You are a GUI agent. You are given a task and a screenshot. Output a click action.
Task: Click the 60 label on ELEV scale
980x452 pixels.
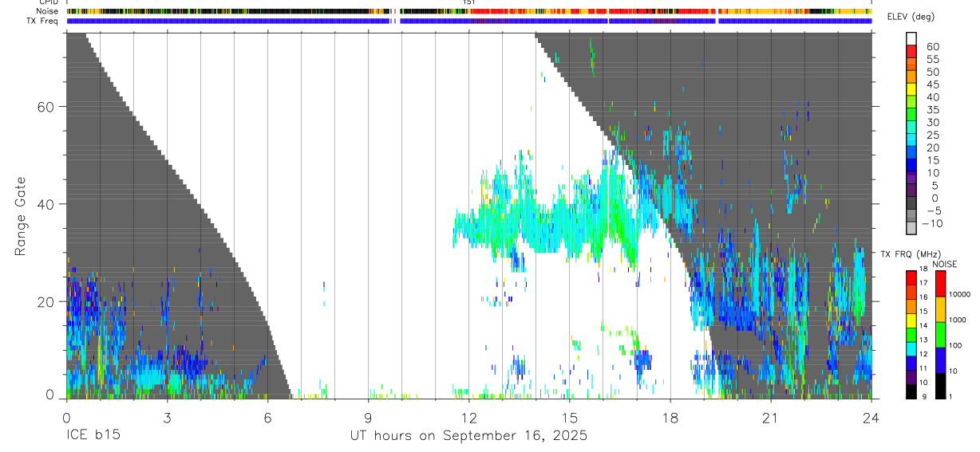(x=931, y=47)
